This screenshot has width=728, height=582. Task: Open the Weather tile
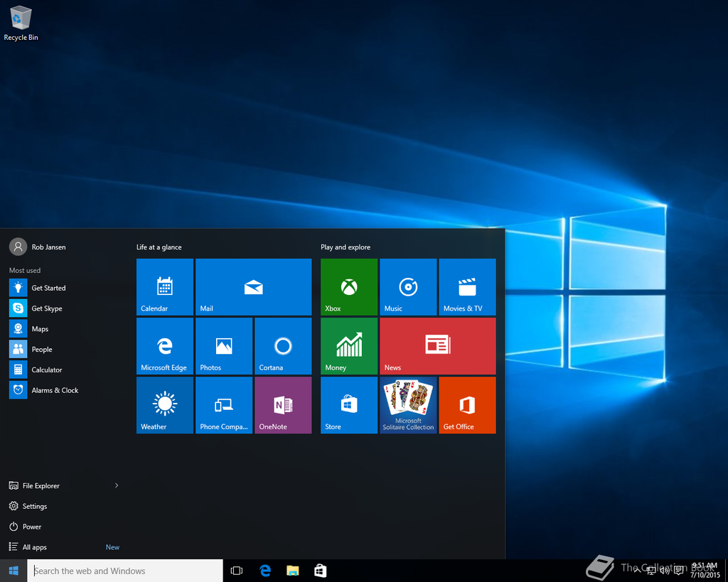tap(164, 405)
